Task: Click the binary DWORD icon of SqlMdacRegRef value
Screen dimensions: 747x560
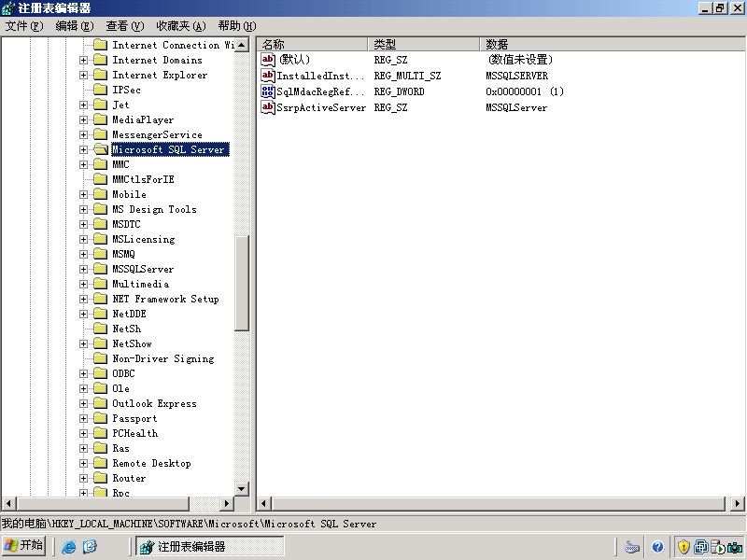Action: click(x=268, y=91)
